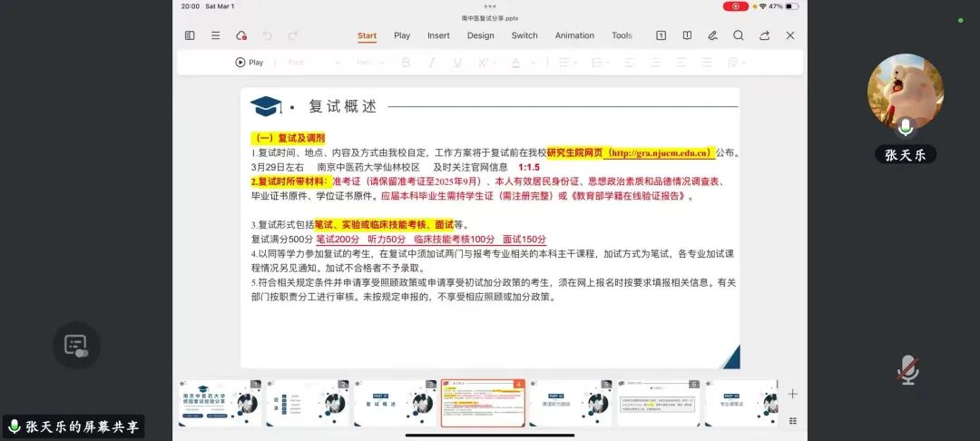Toggle italic formatting in toolbar

coord(432,63)
